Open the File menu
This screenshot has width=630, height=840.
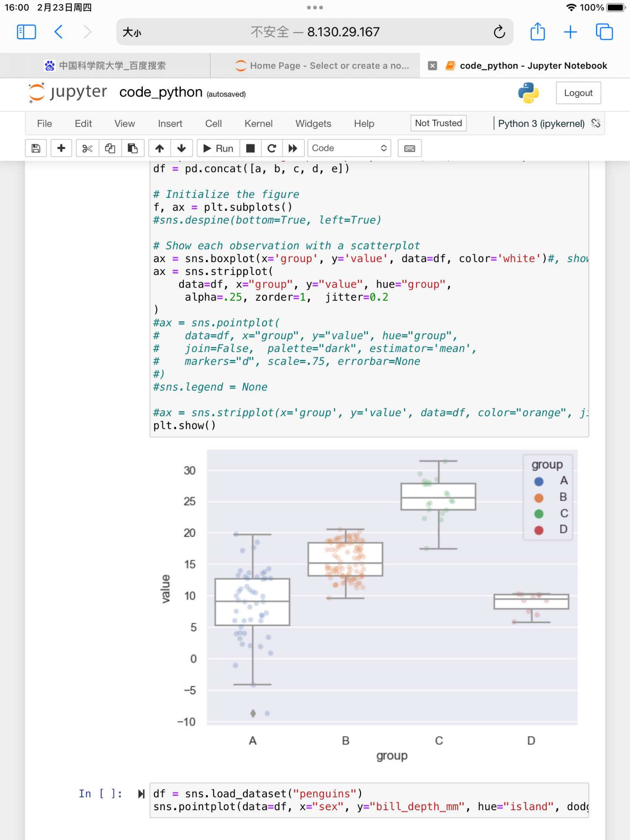45,123
